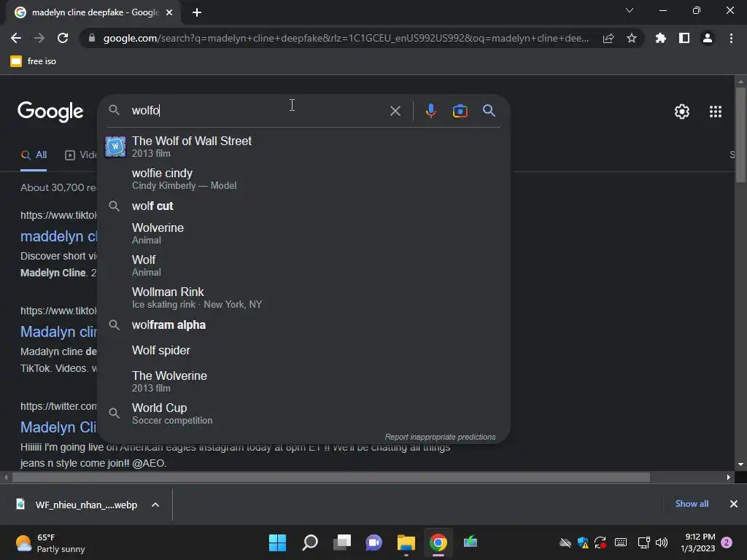Click the browser back arrow
Viewport: 747px width, 560px height.
coord(16,38)
